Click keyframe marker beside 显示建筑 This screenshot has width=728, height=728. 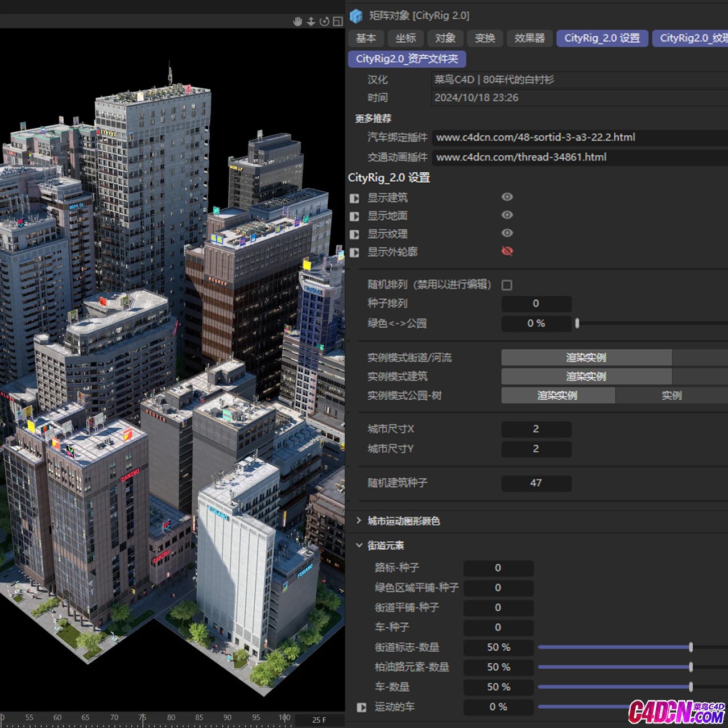354,198
